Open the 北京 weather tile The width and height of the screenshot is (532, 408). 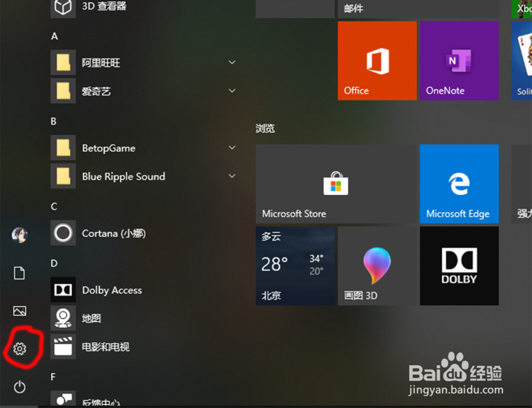click(295, 266)
